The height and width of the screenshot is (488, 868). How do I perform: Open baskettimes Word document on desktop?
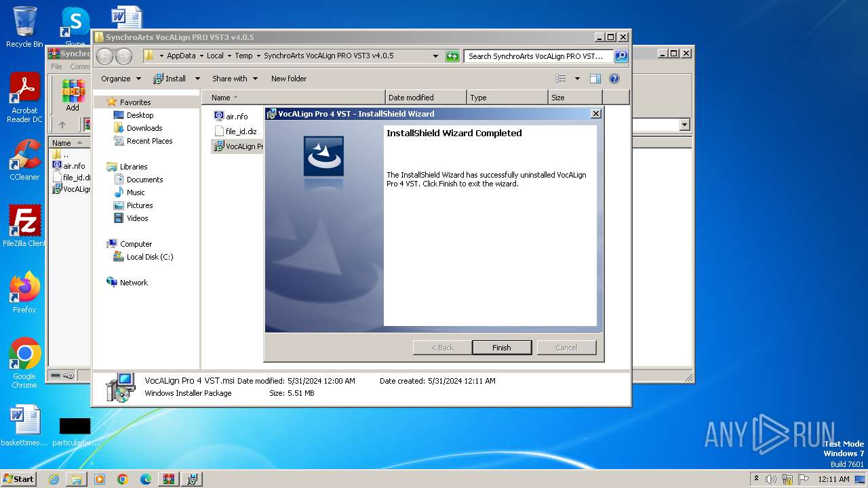point(24,426)
